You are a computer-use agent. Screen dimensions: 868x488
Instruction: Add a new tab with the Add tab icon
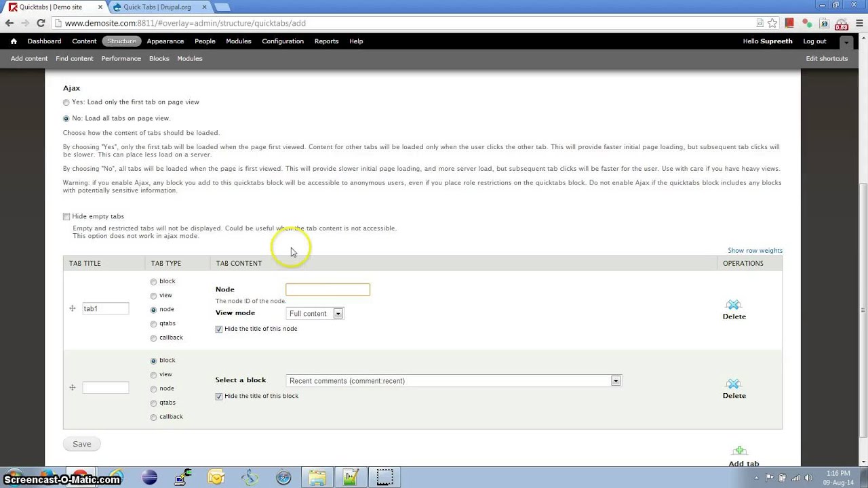(740, 451)
